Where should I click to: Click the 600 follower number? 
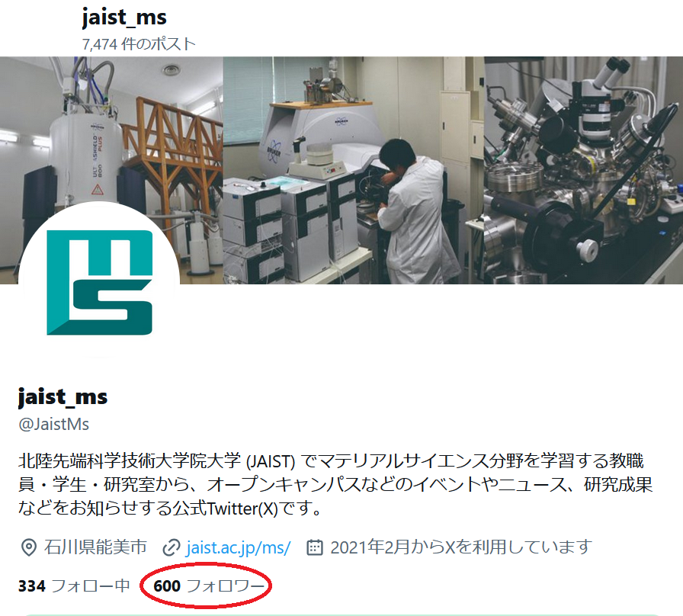(x=167, y=586)
